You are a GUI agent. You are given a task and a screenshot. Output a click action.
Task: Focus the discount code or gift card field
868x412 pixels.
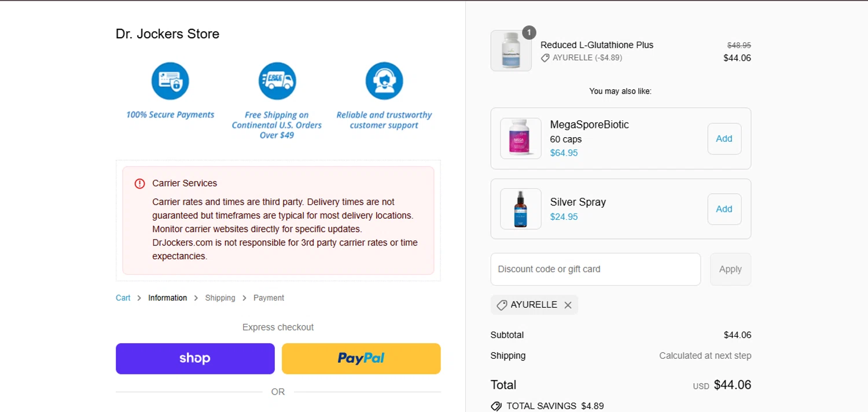(x=595, y=269)
